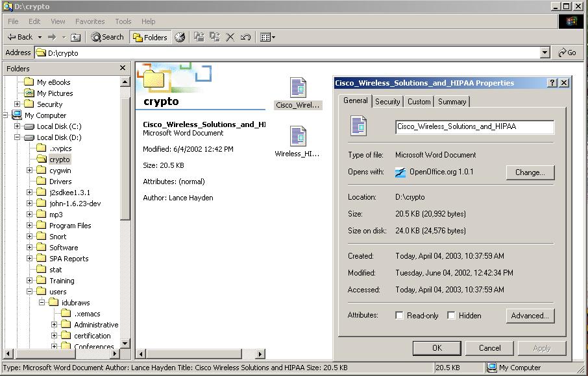Viewport: 588px width, 376px height.
Task: Expand the Local Disk (C:) node
Action: coord(17,126)
